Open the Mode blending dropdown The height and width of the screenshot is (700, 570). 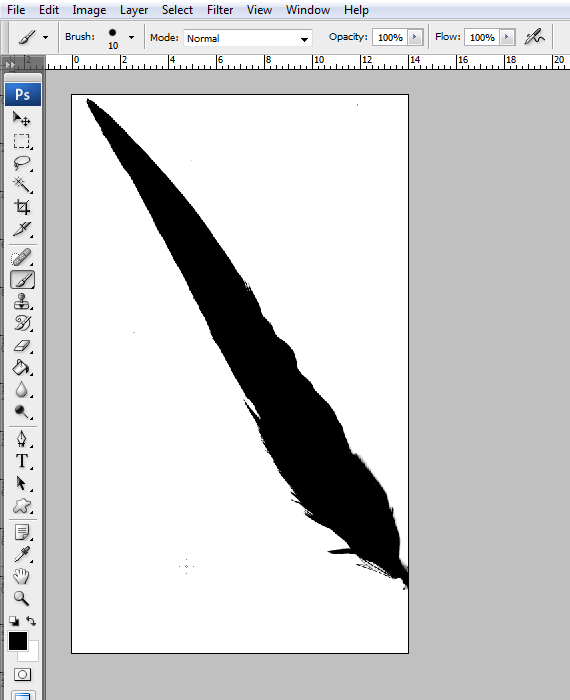(x=248, y=38)
